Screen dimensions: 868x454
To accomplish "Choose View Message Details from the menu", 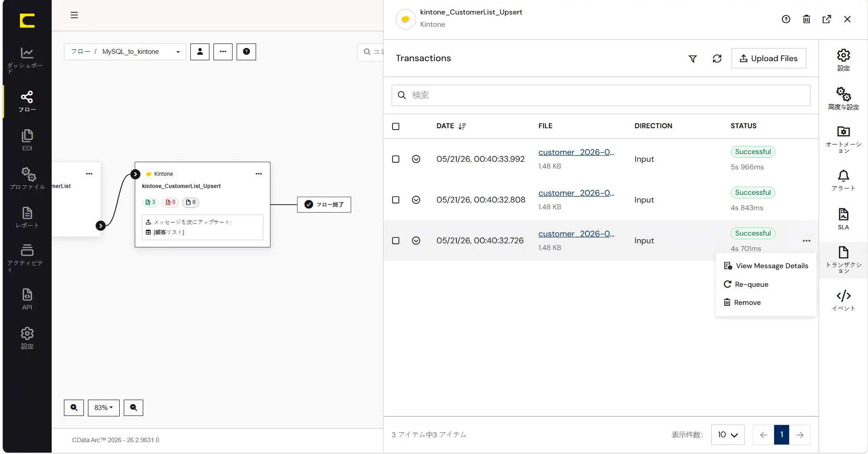I will click(x=766, y=266).
